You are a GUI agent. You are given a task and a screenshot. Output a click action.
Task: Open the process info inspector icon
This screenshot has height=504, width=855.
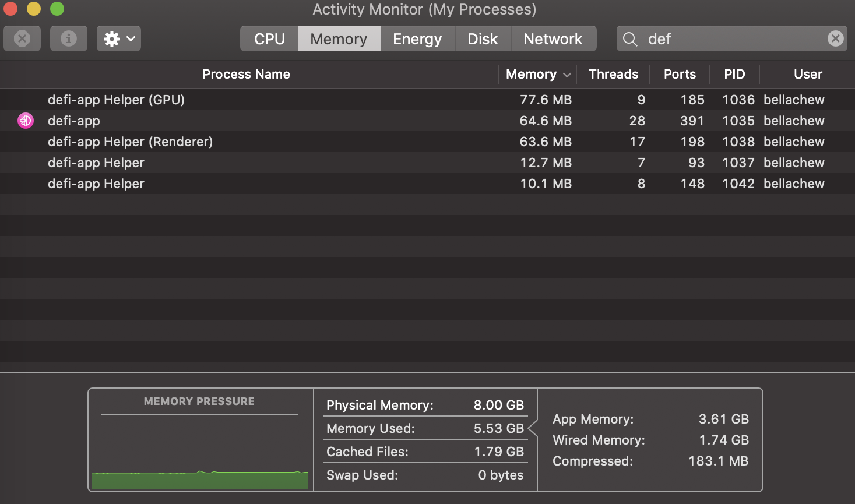pyautogui.click(x=69, y=38)
